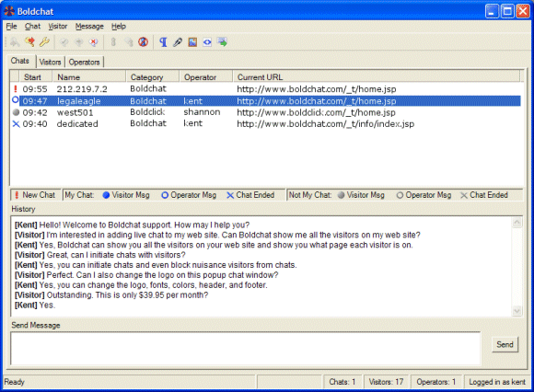
Task: Click the Send button
Action: pos(505,344)
